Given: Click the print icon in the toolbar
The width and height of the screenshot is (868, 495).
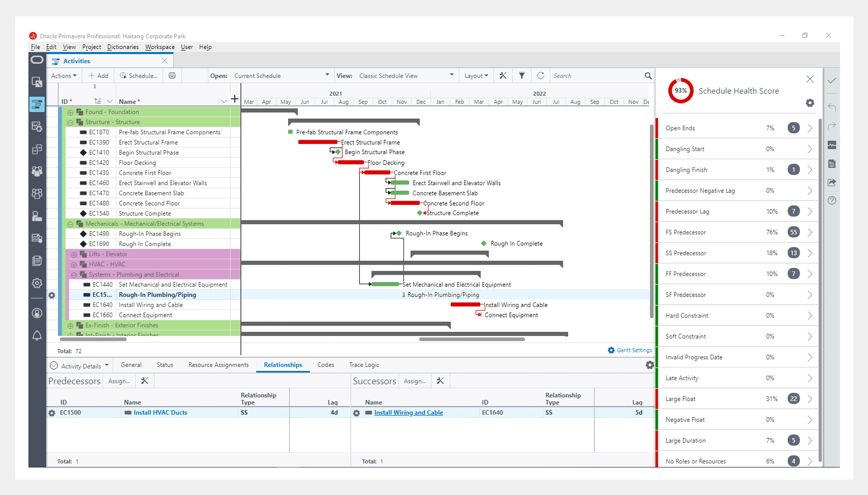Looking at the screenshot, I should [172, 76].
